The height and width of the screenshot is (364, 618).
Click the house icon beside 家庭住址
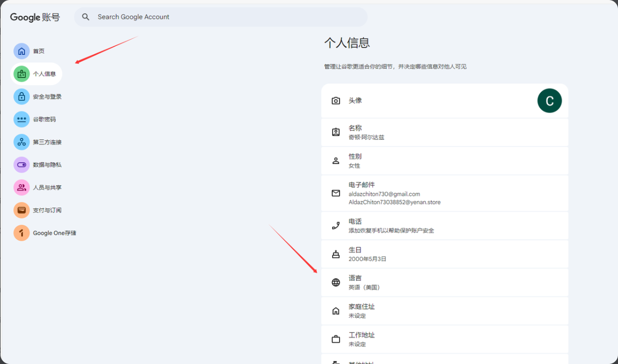pos(336,311)
